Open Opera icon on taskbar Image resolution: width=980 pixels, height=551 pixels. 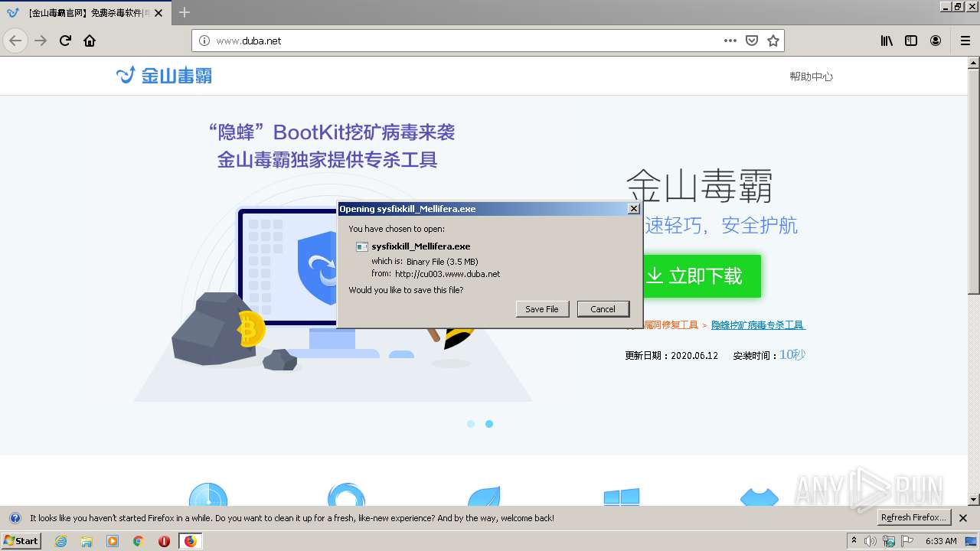(x=164, y=541)
